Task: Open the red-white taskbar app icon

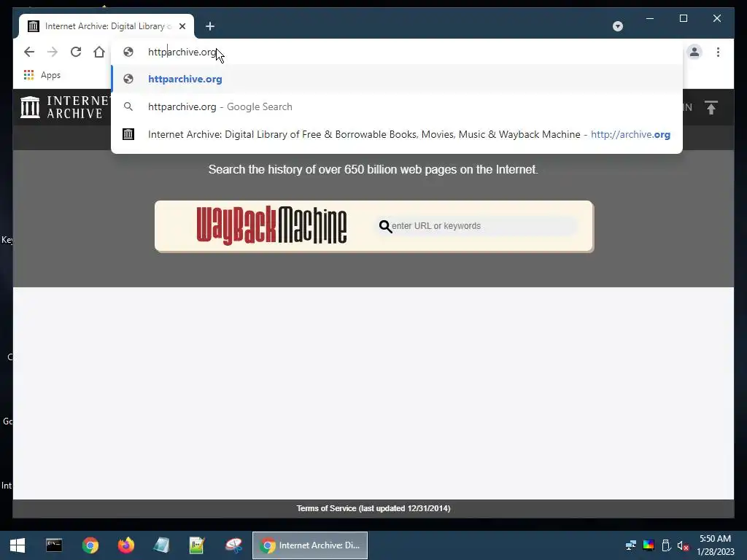Action: coord(233,545)
